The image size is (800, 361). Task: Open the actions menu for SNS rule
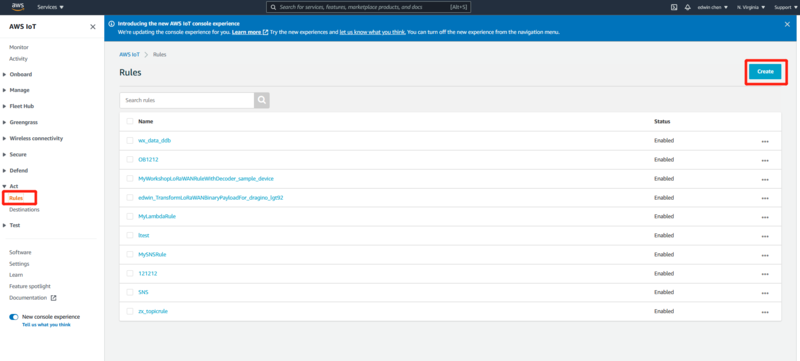(x=765, y=293)
